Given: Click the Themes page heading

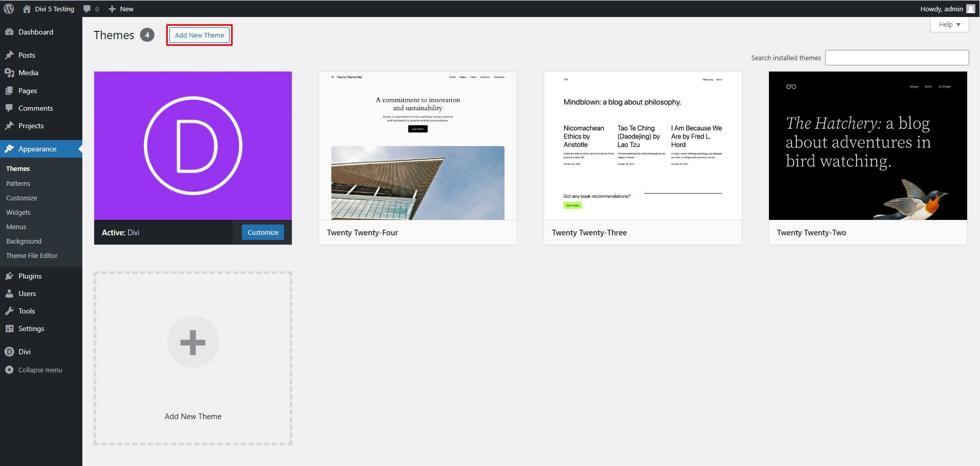Looking at the screenshot, I should (x=114, y=35).
